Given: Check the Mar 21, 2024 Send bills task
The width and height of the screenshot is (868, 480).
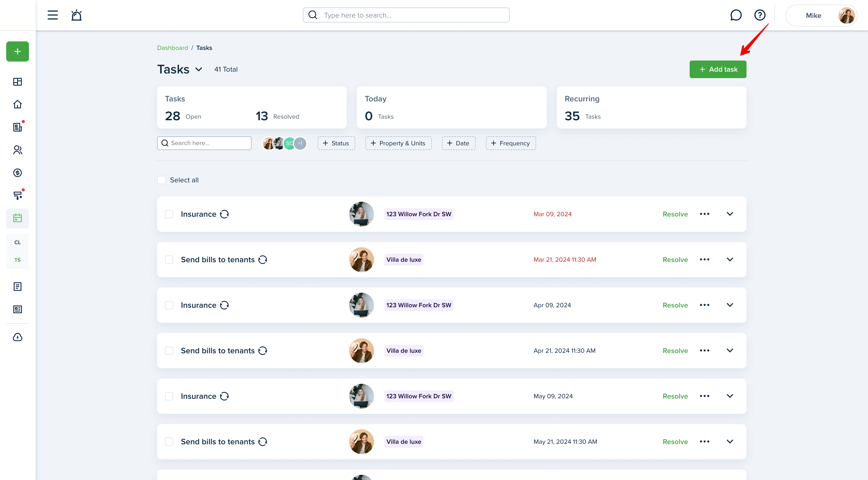Looking at the screenshot, I should coord(169,260).
